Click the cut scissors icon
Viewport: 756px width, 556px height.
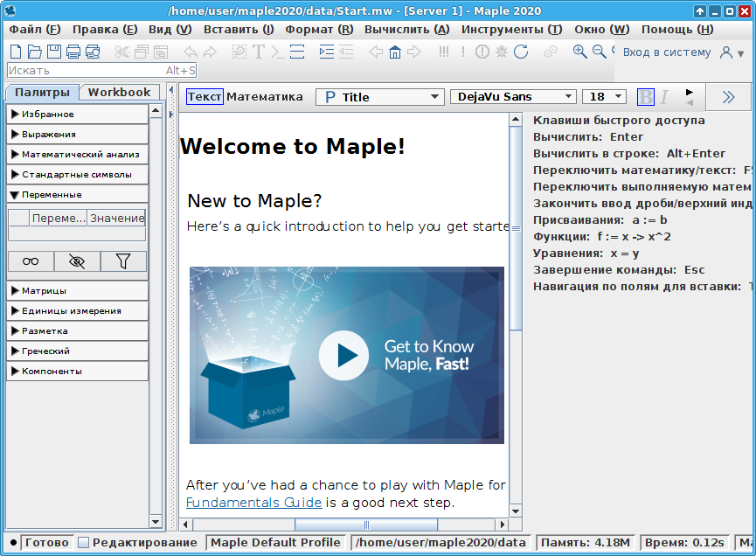[122, 52]
